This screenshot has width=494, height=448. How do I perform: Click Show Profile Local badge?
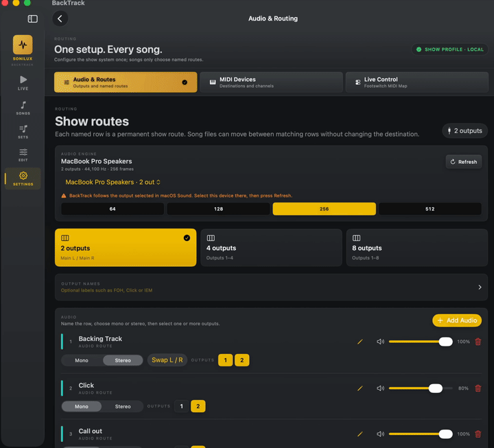450,49
